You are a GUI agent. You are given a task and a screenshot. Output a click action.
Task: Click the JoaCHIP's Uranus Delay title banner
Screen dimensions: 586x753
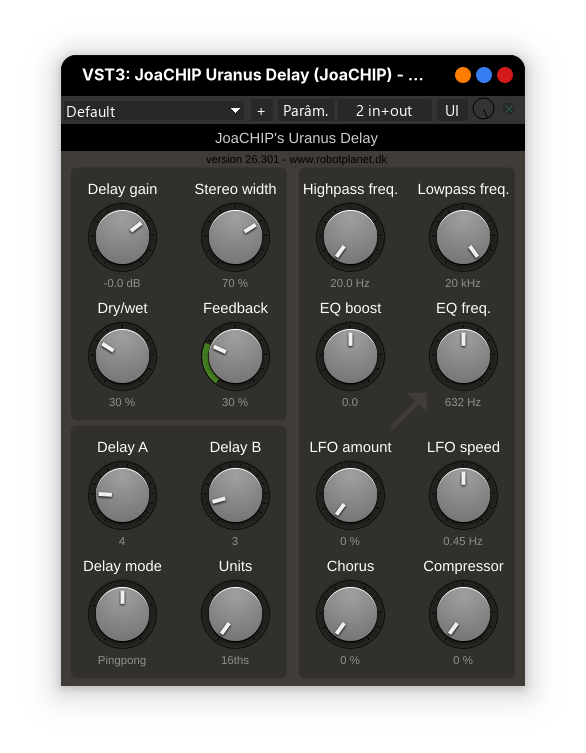click(293, 138)
